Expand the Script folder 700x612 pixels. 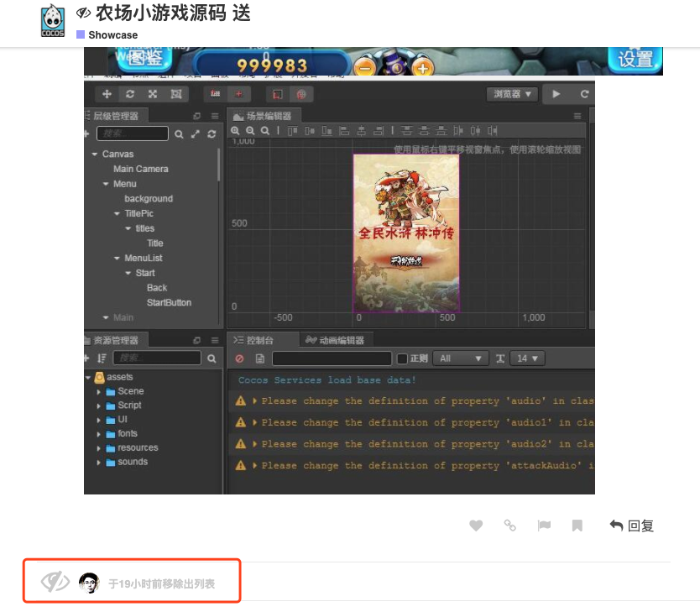(99, 406)
